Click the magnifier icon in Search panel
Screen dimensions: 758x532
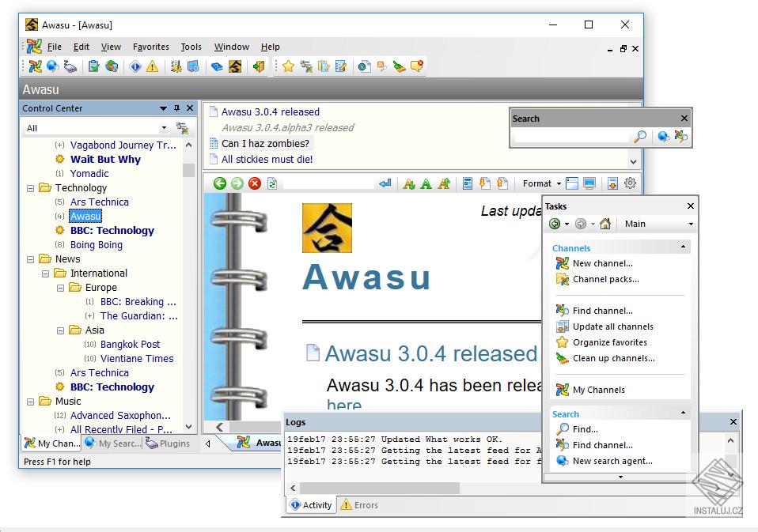pos(640,137)
